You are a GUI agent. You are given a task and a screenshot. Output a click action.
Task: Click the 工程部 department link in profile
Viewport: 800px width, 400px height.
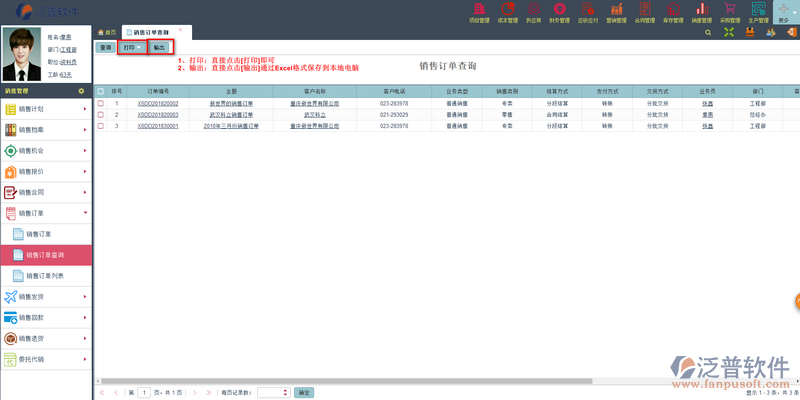68,50
